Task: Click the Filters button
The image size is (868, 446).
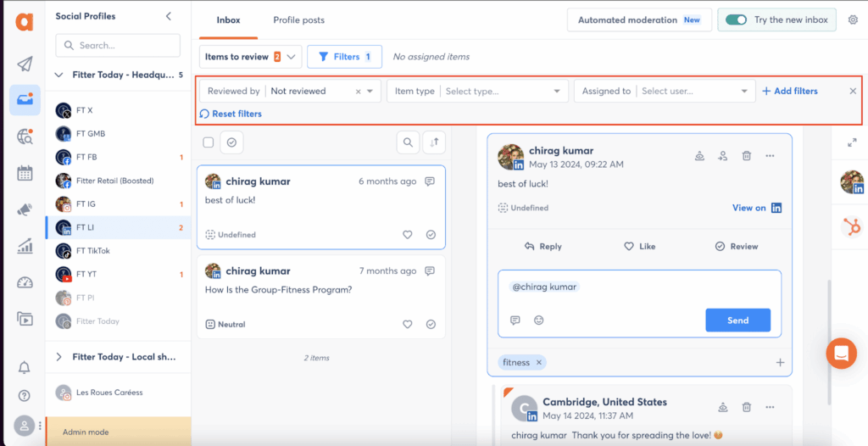Action: point(344,57)
